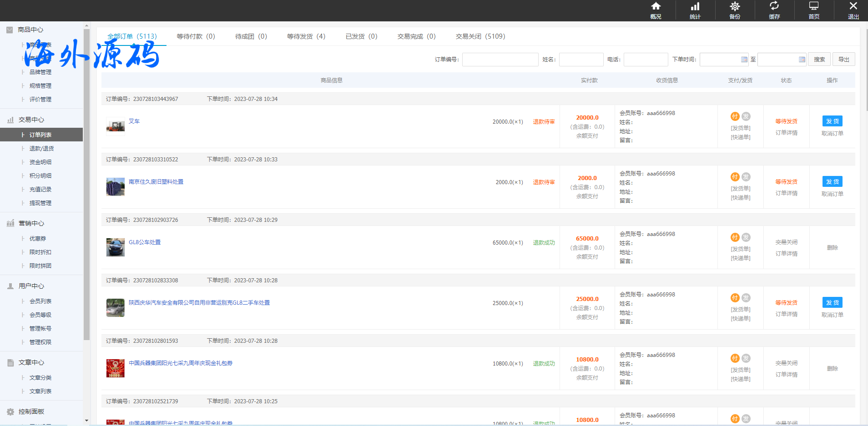Click the 搜索 search button
Screen dimensions: 868x426
[819, 60]
